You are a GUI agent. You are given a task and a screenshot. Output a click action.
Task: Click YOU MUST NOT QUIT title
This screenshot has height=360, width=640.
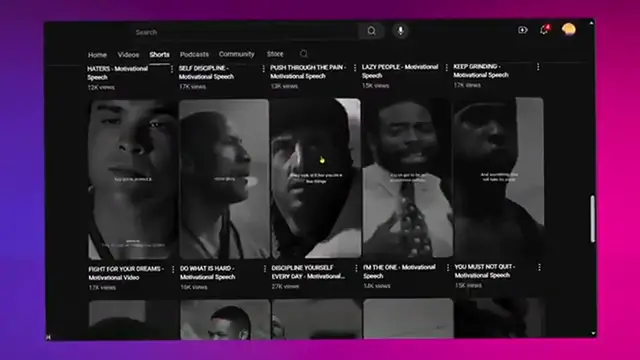[x=485, y=271]
